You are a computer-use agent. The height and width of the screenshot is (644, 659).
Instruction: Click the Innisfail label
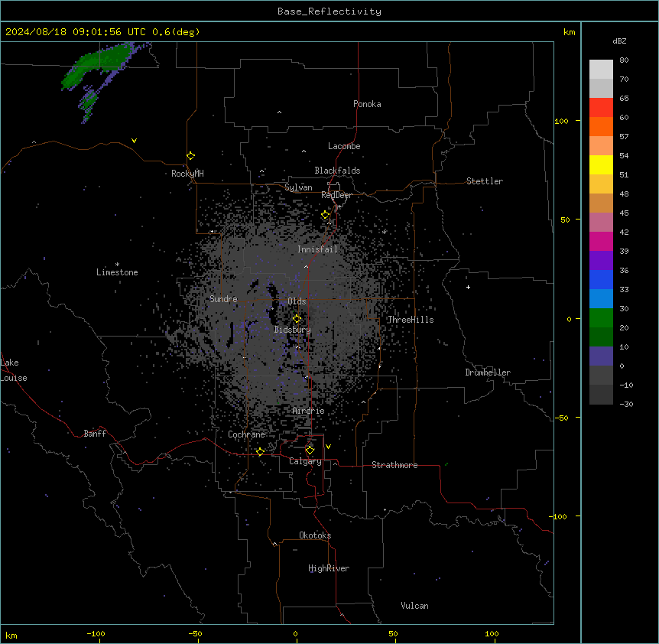pos(317,249)
